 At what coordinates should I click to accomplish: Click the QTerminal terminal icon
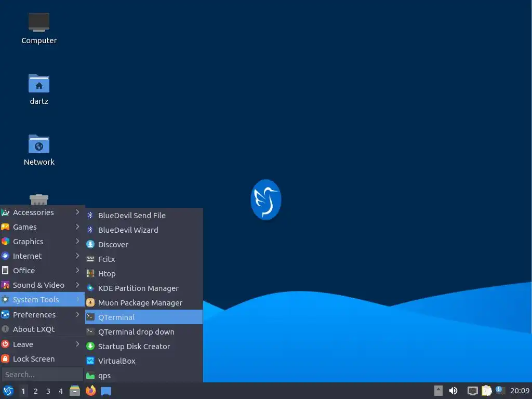[90, 317]
